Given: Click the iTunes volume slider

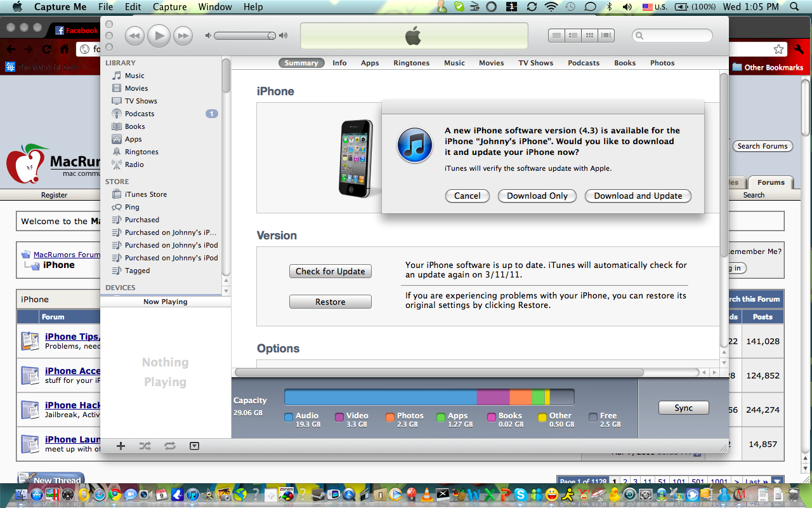Looking at the screenshot, I should click(x=245, y=36).
